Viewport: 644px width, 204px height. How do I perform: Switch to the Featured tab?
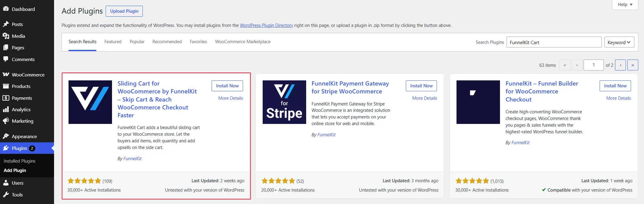[113, 42]
